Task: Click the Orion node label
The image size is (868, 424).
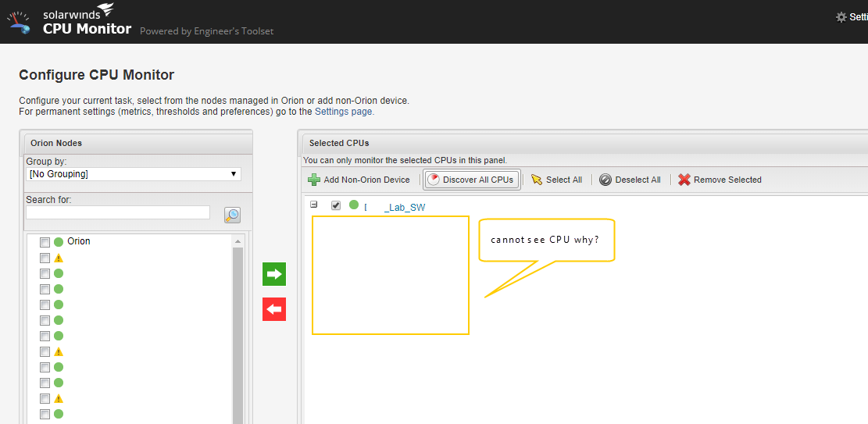Action: (x=79, y=241)
